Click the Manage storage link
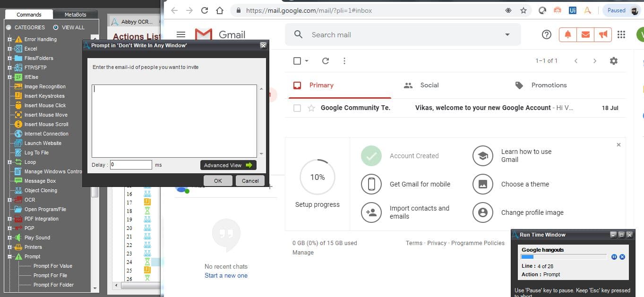The image size is (644, 297). click(303, 253)
